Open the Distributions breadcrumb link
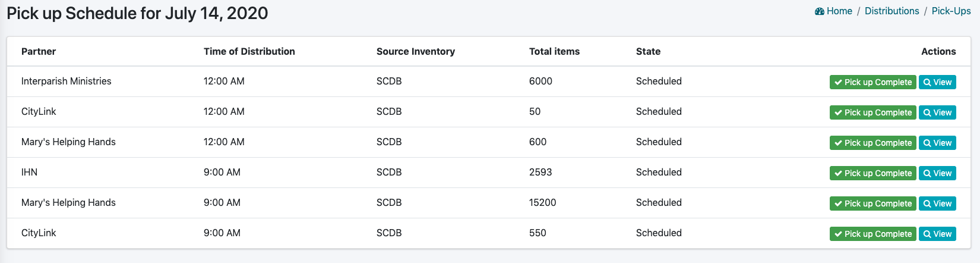This screenshot has height=263, width=980. 892,11
